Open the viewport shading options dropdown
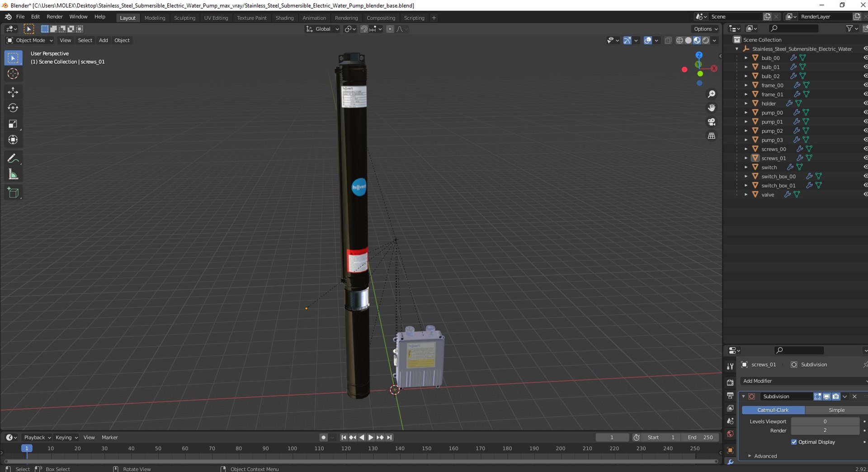The image size is (868, 472). 715,41
